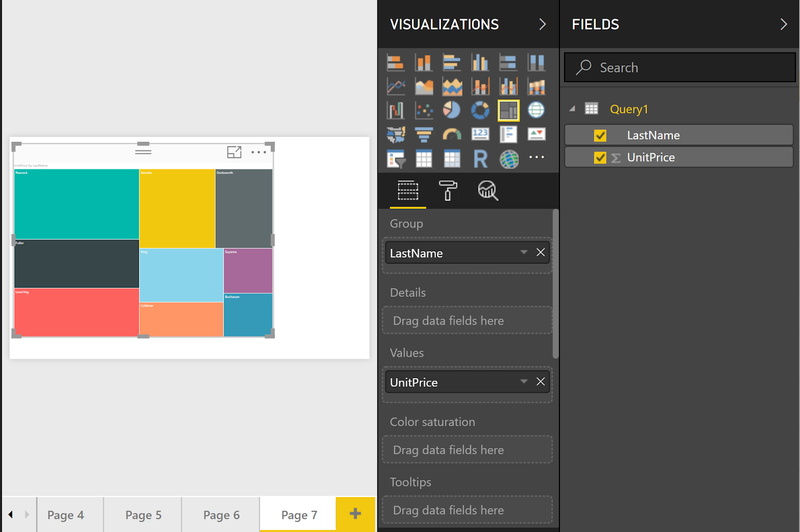Open the UnitPrice dropdown in Values well
The height and width of the screenshot is (532, 800).
coord(523,382)
